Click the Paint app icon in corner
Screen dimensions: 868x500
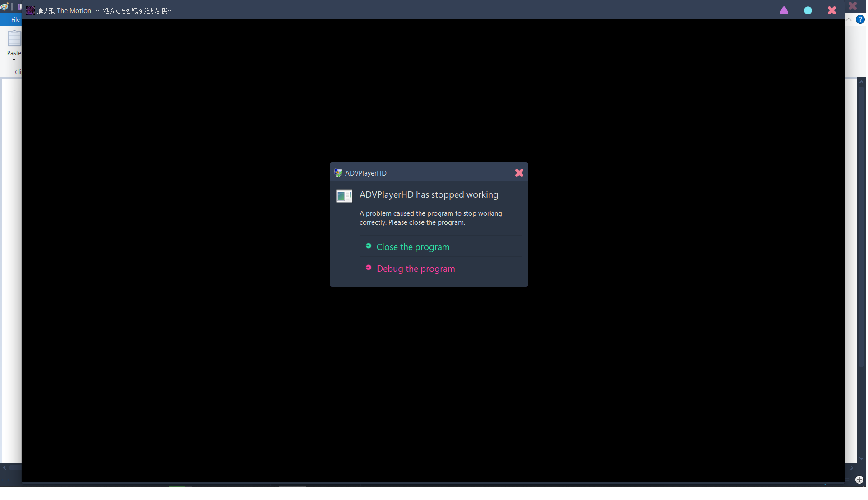5,6
